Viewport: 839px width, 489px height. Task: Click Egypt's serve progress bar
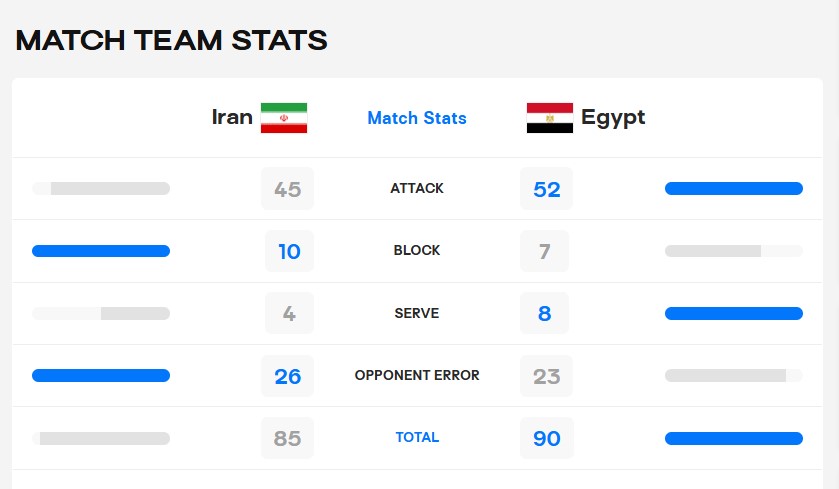[733, 313]
